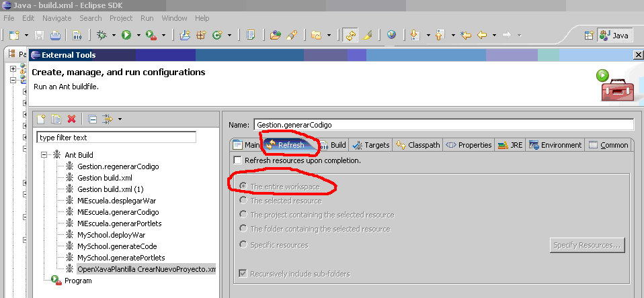
Task: Select The entire workspace radio button
Action: 243,187
